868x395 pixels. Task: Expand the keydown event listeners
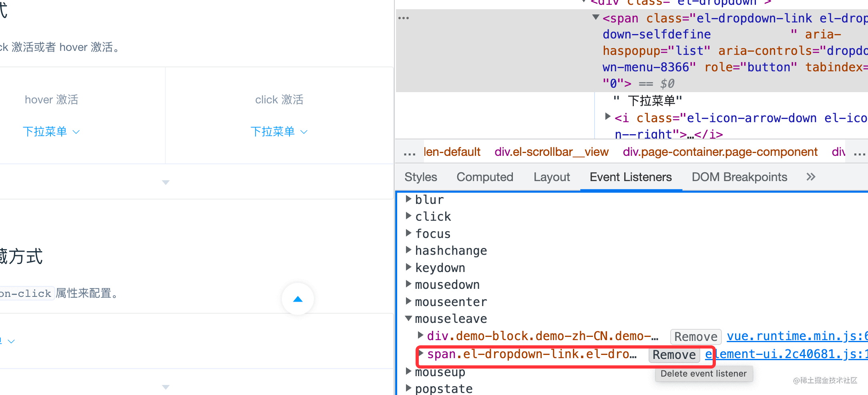408,267
